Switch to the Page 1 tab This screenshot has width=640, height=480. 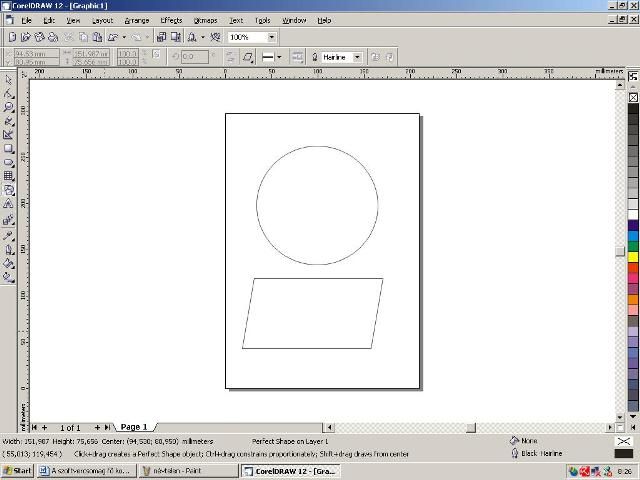[x=133, y=427]
